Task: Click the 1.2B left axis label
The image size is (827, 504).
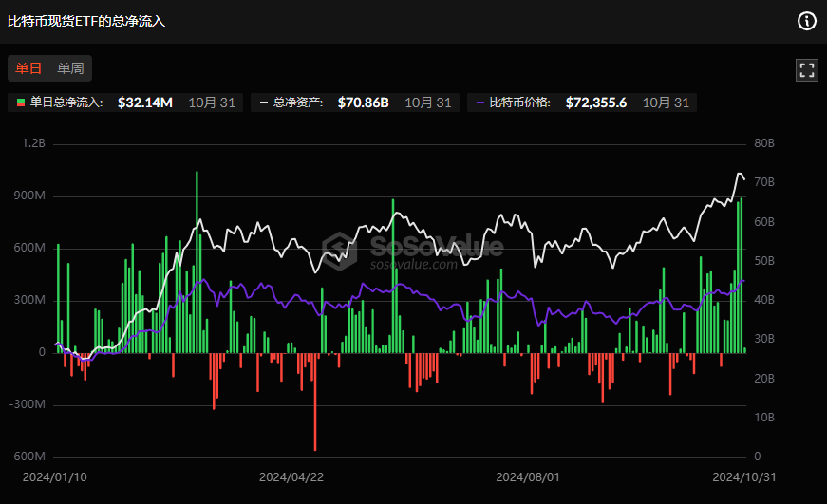Action: click(x=34, y=143)
